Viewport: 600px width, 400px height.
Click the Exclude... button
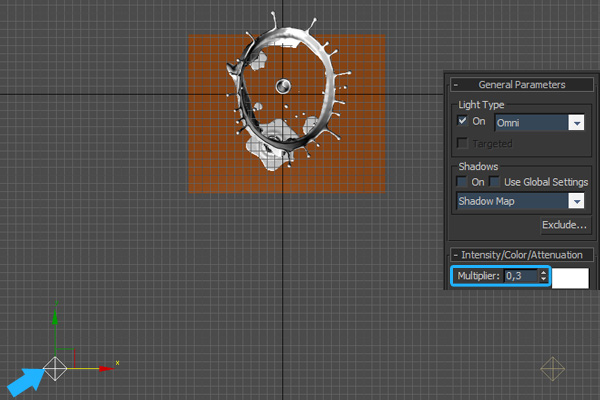pos(564,225)
